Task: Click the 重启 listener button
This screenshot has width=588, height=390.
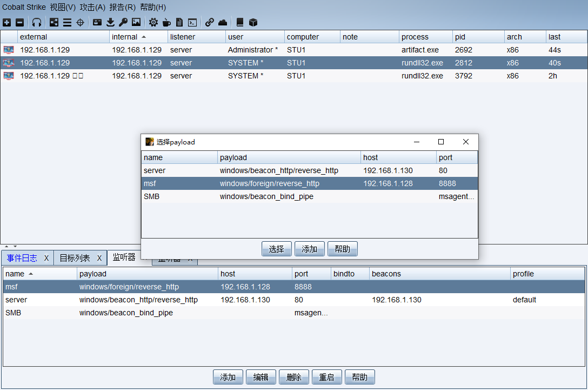Action: point(326,377)
